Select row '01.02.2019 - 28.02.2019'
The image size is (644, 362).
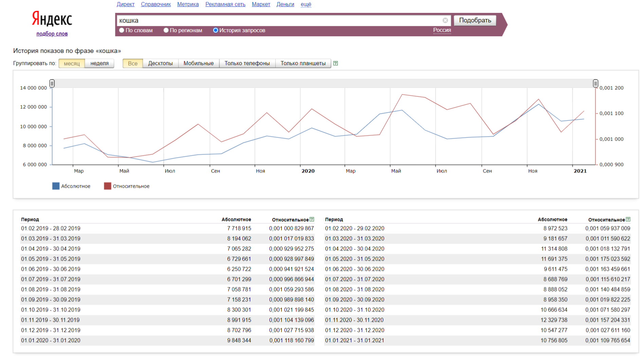pyautogui.click(x=167, y=229)
